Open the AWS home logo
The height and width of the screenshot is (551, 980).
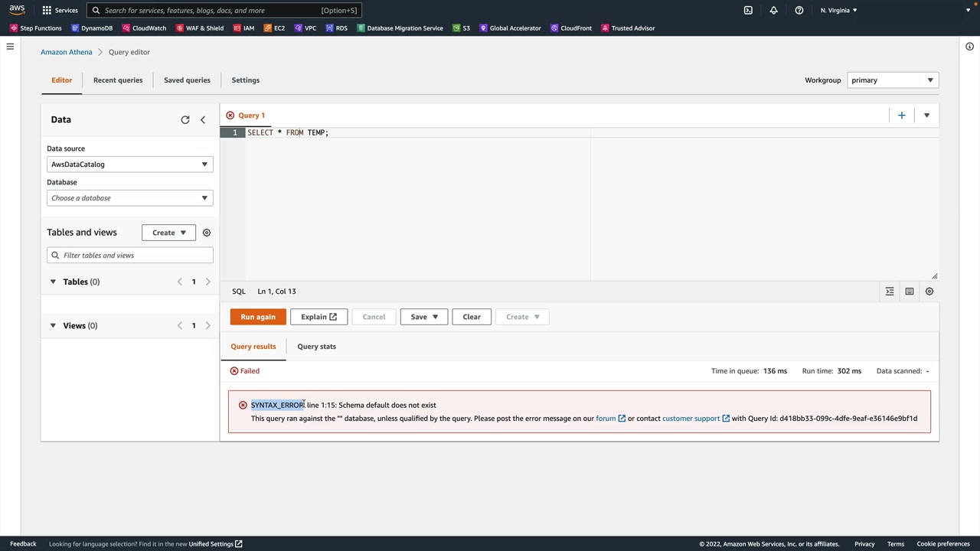coord(17,10)
